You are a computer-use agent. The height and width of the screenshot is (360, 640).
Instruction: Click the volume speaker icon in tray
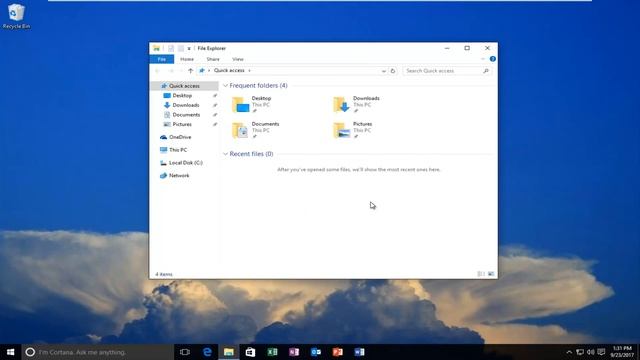(591, 352)
